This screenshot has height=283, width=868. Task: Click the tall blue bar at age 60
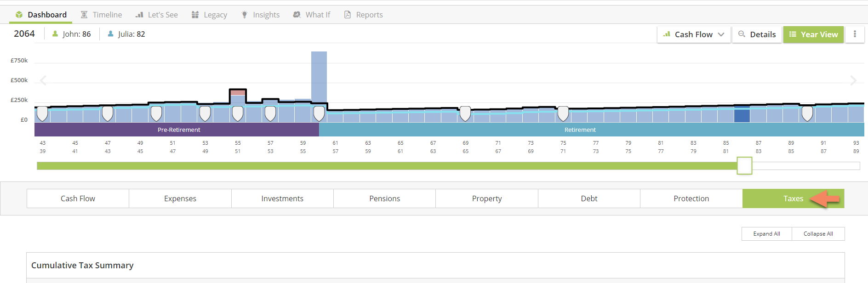click(319, 78)
